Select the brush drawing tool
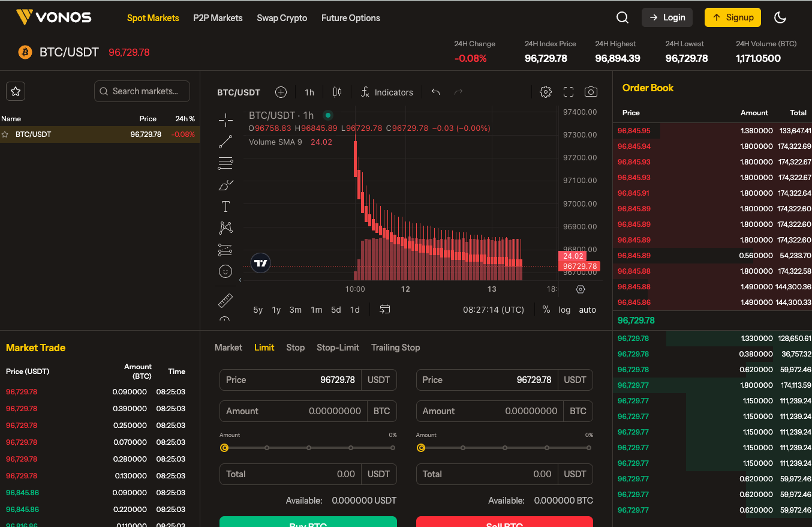 [225, 185]
